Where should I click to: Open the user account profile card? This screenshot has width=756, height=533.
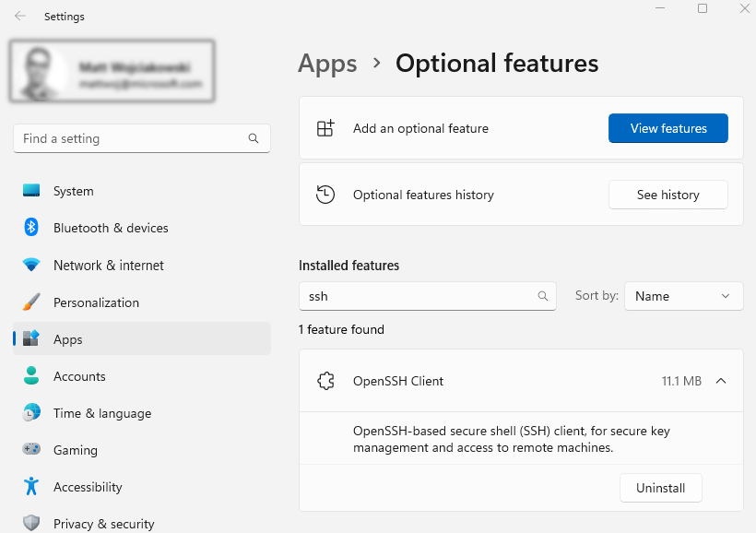[x=112, y=71]
